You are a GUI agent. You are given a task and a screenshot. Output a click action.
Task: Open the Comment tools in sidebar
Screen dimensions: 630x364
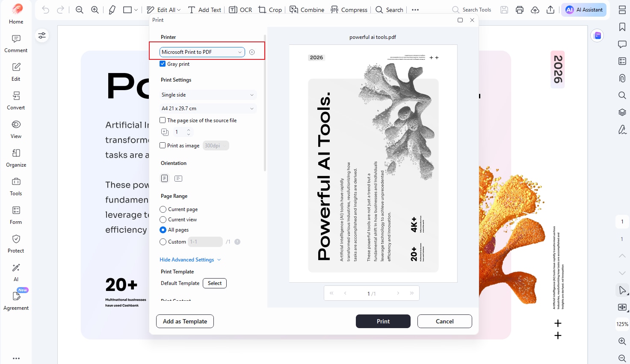click(x=16, y=43)
